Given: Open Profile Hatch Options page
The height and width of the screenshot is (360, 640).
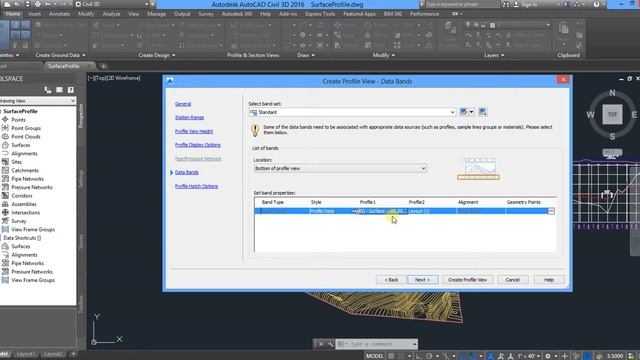Looking at the screenshot, I should point(196,186).
